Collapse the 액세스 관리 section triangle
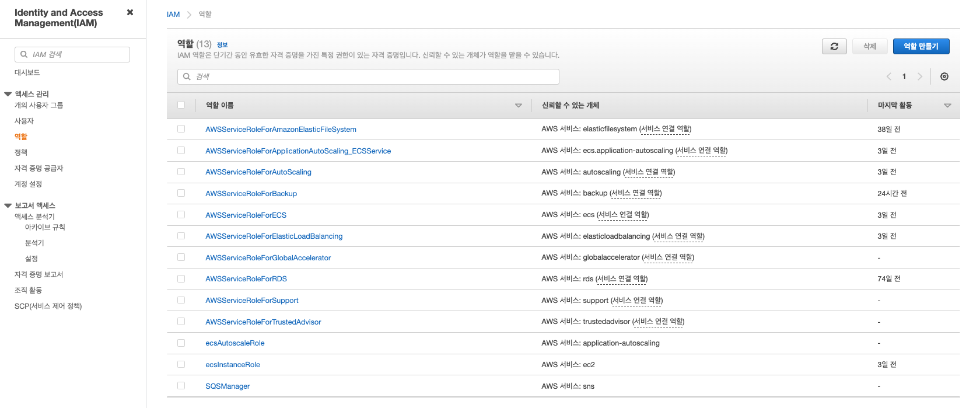The width and height of the screenshot is (980, 408). [8, 94]
